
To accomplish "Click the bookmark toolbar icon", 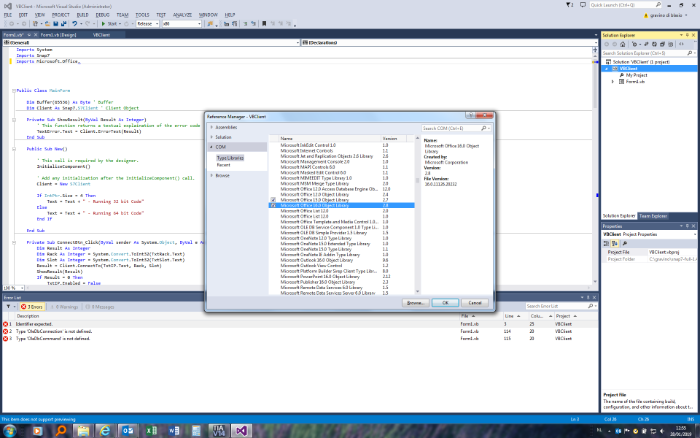I will tap(264, 24).
